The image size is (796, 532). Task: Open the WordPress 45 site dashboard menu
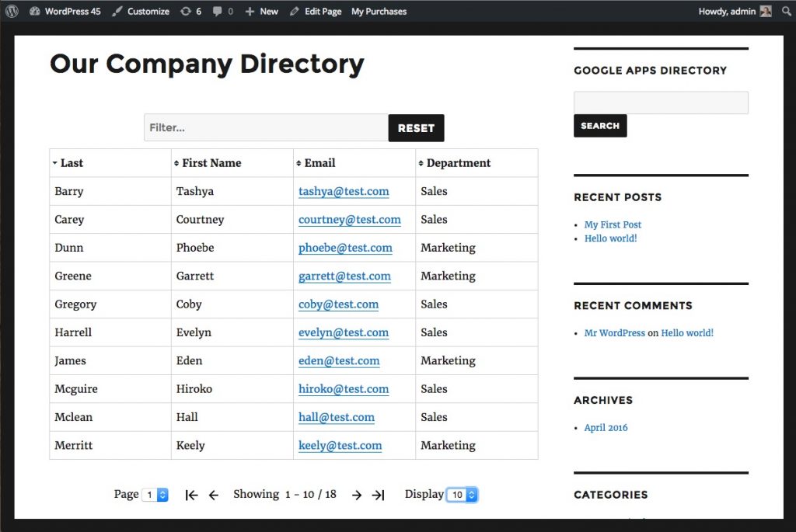point(65,11)
